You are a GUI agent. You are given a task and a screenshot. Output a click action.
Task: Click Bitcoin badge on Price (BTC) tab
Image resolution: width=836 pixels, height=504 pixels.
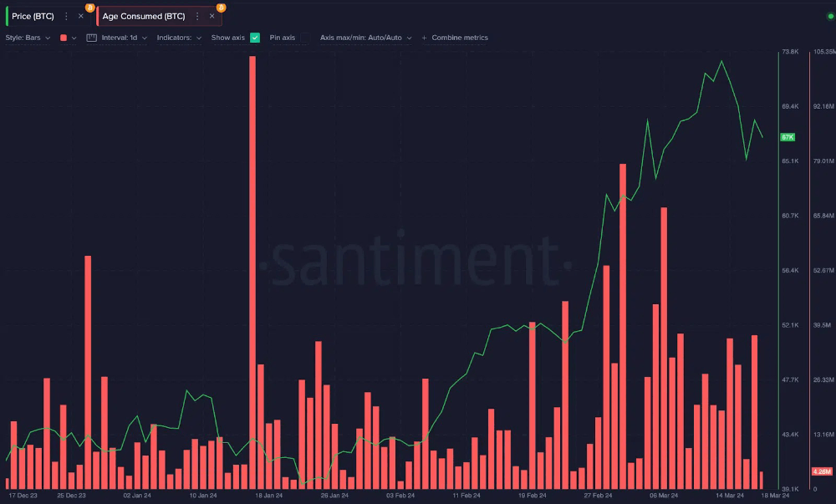(90, 8)
